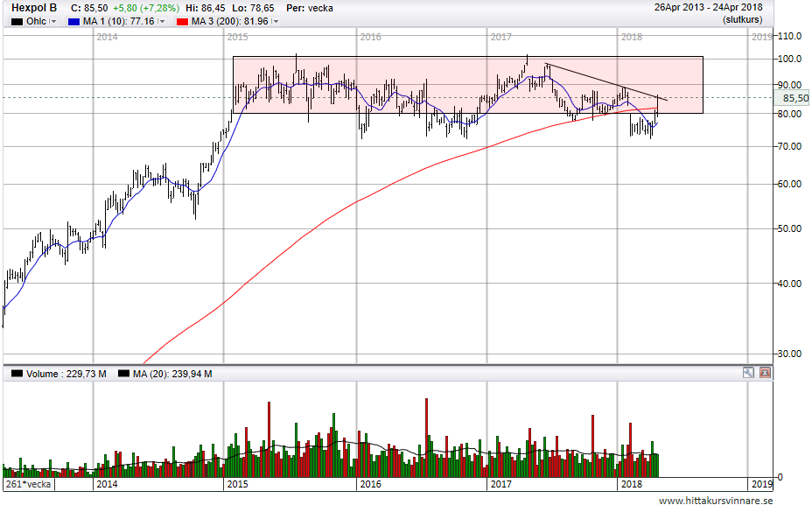Click the closing price C: 85,50
Viewport: 812px width, 505px height.
pyautogui.click(x=89, y=8)
